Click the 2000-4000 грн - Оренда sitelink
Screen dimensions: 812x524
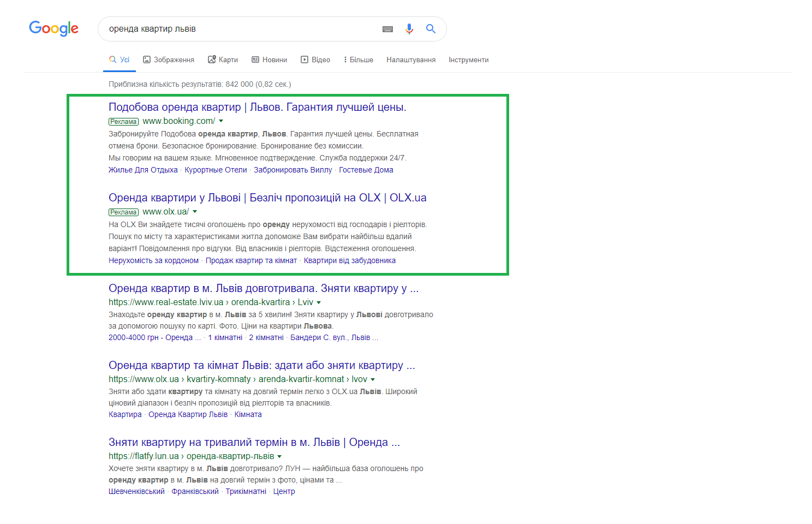(x=154, y=337)
